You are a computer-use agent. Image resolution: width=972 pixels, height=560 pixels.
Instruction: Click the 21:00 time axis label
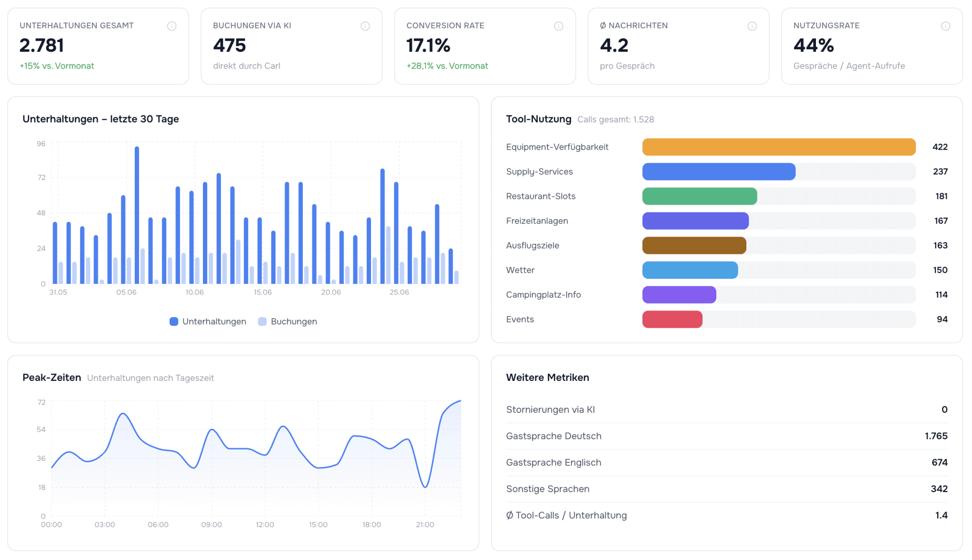(425, 525)
